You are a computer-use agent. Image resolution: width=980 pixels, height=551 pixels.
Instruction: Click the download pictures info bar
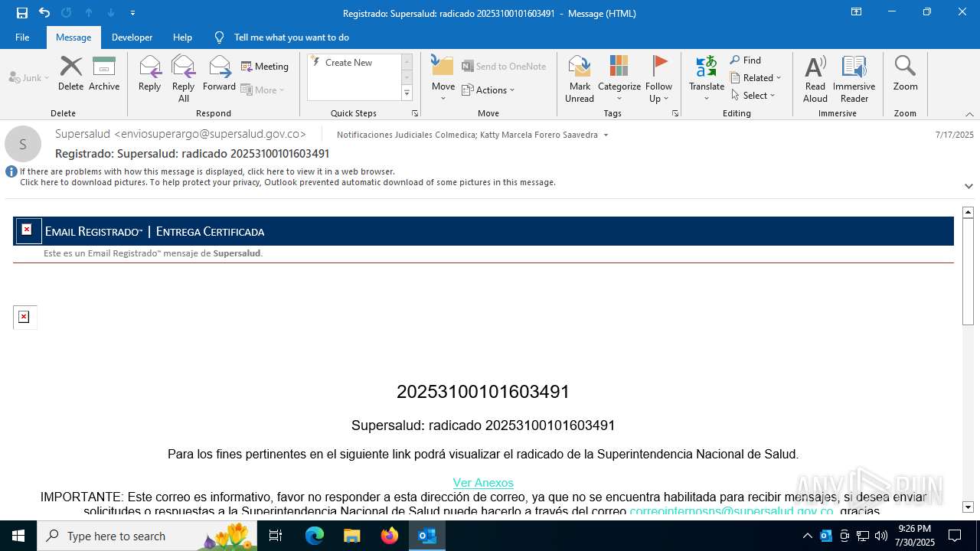point(287,182)
